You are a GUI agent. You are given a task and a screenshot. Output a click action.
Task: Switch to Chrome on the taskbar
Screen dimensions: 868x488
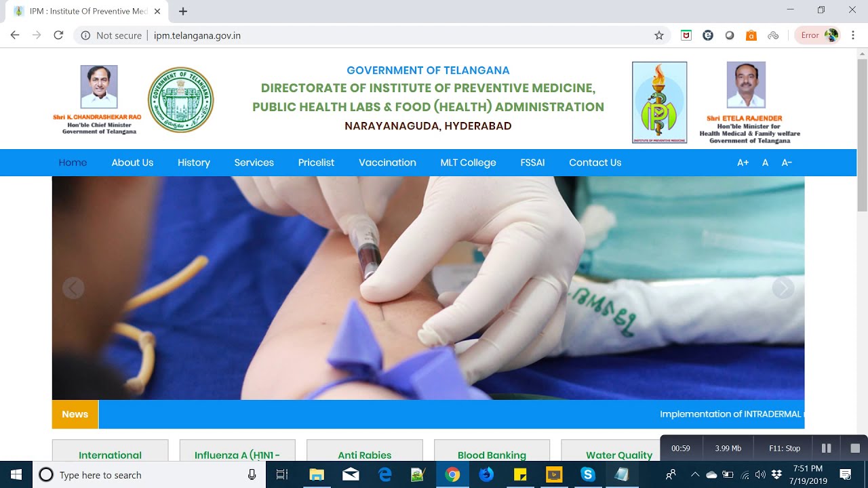tap(452, 474)
